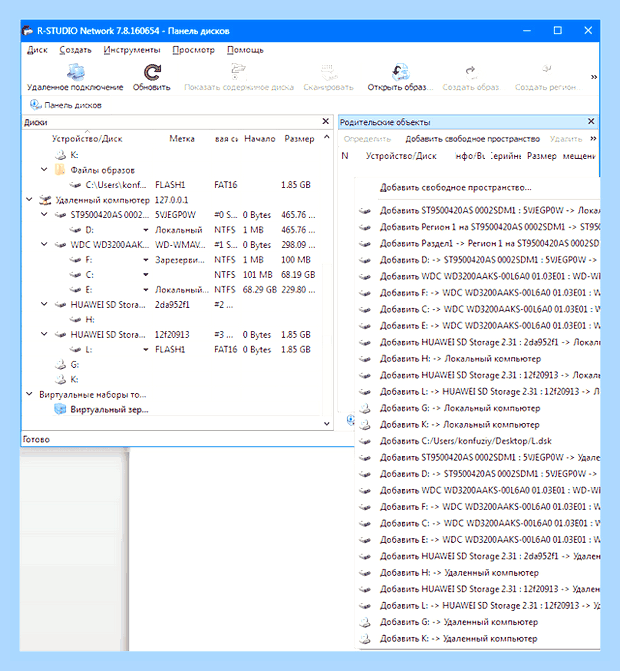The image size is (620, 671).
Task: Open the Инструменты menu
Action: (x=132, y=50)
